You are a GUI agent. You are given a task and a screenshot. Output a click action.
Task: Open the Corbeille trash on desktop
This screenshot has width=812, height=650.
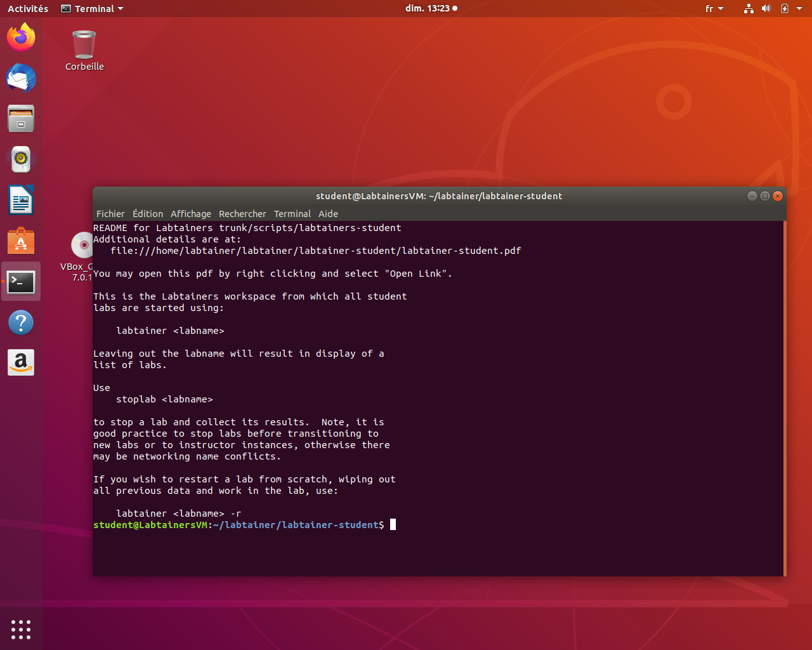84,51
